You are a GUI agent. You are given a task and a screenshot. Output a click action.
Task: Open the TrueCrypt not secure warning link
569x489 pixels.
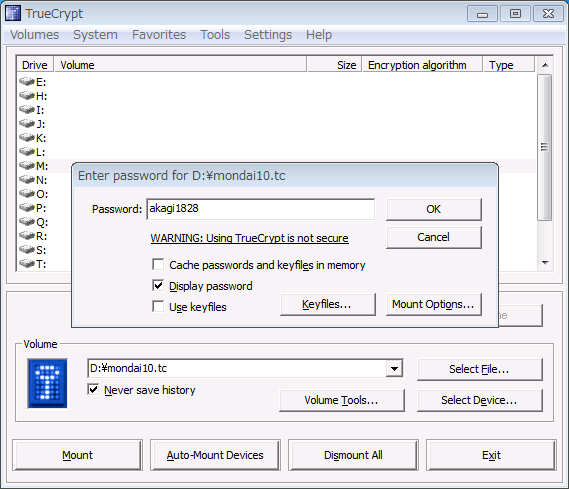[x=250, y=238]
